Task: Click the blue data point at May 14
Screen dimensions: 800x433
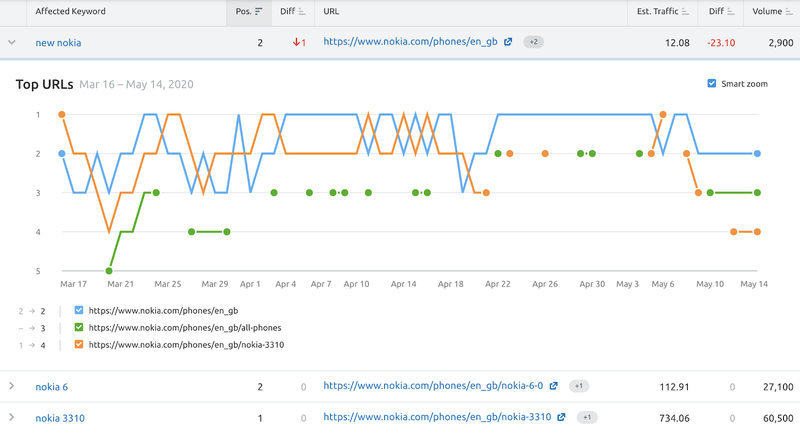Action: [x=758, y=154]
